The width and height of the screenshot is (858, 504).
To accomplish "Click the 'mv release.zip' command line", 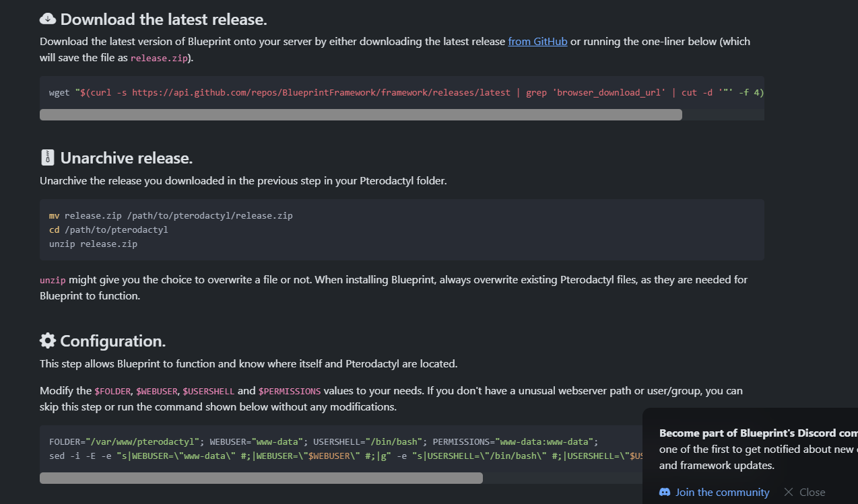I will [x=171, y=216].
